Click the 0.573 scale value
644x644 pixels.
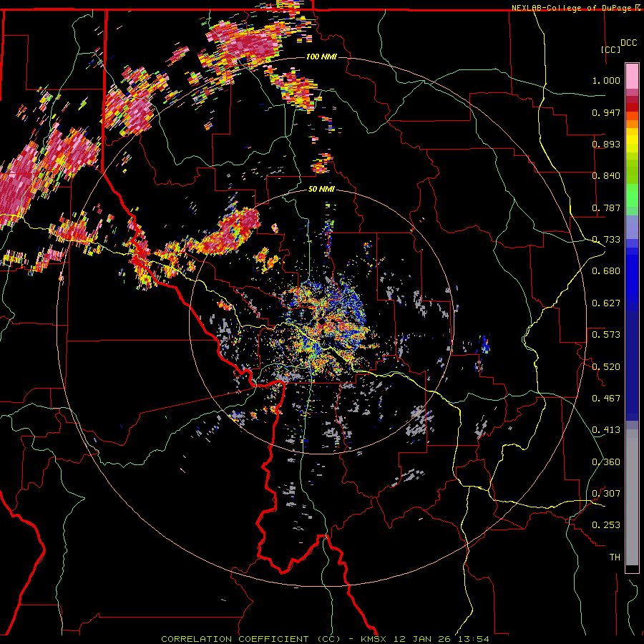pos(606,335)
